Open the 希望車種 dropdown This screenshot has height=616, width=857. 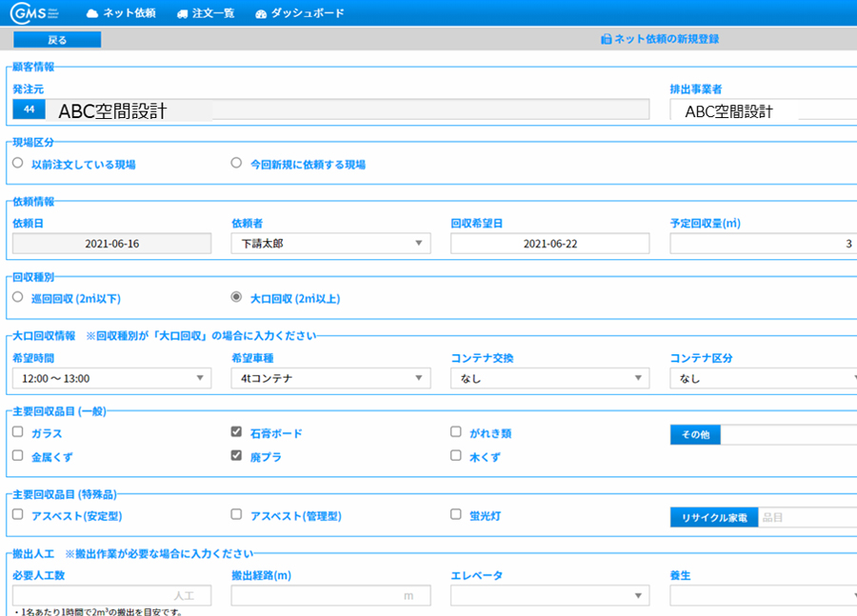[x=330, y=378]
